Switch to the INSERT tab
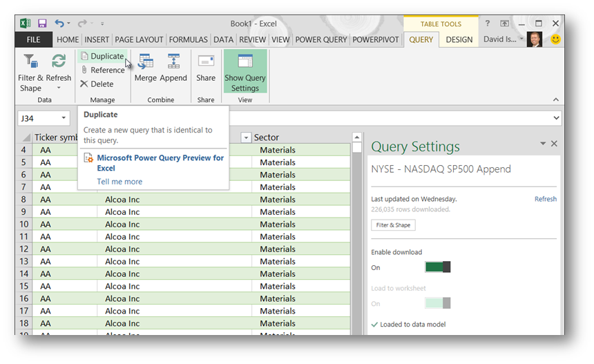Image resolution: width=594 pixels, height=364 pixels. 97,39
